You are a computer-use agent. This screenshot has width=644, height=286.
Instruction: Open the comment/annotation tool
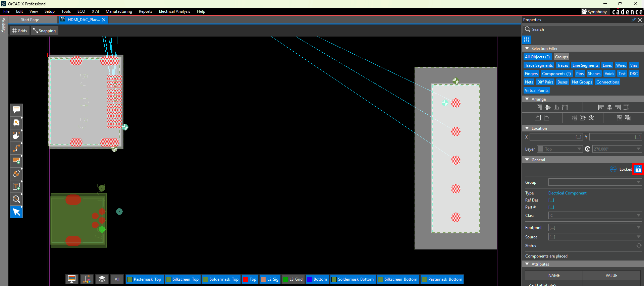(x=16, y=110)
